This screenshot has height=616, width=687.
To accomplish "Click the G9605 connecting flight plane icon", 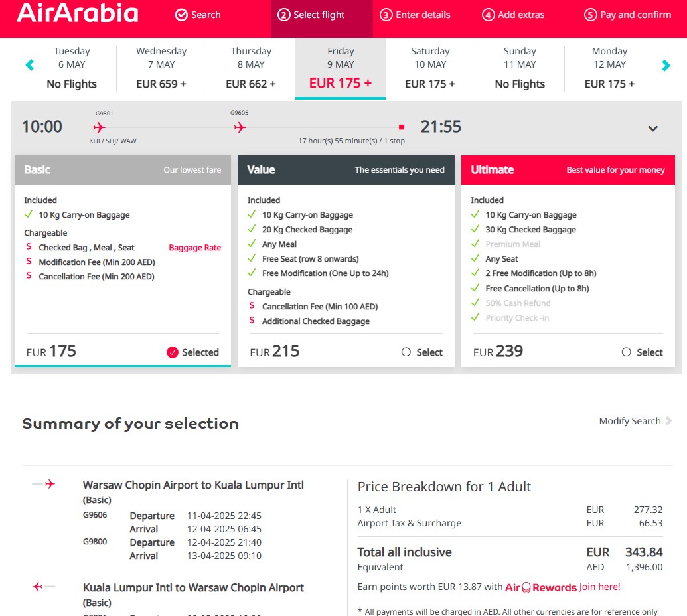I will 240,127.
